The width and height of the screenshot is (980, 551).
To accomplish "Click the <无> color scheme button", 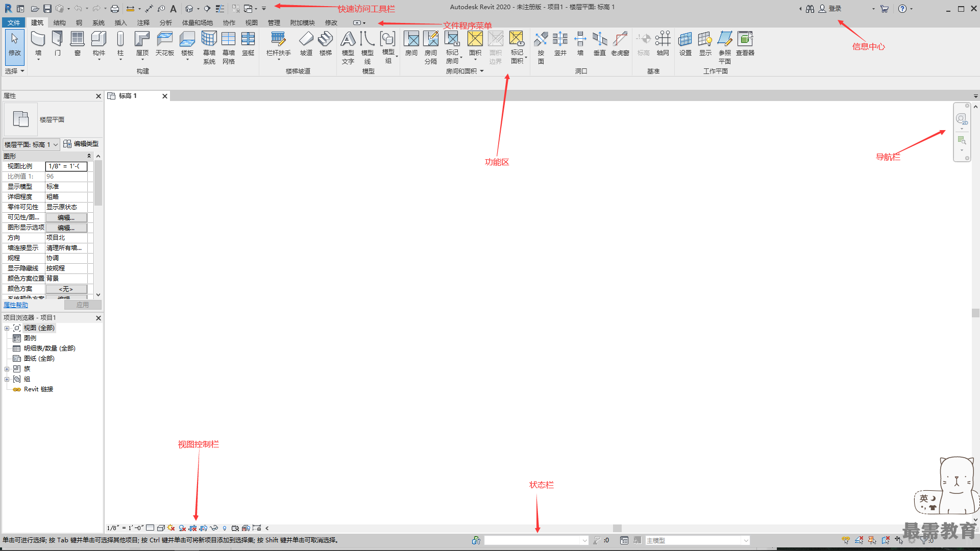I will click(x=66, y=289).
